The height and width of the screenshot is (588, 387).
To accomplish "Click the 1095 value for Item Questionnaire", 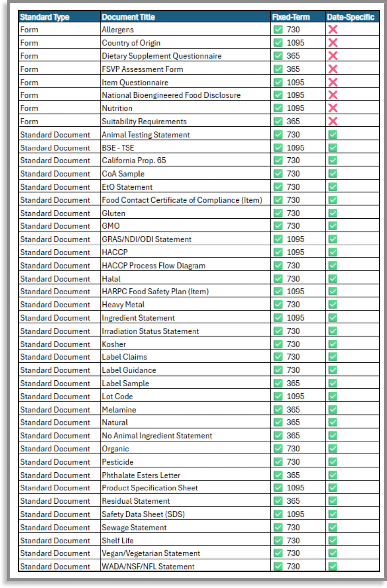I will tap(295, 82).
